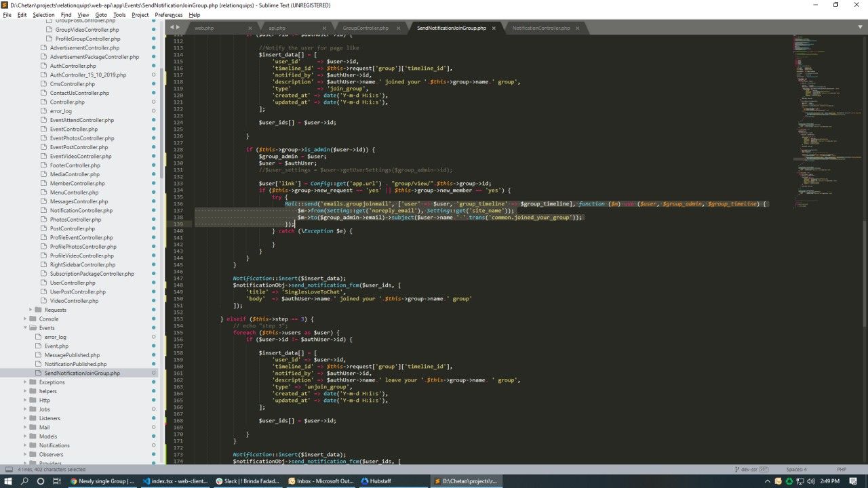Expand the Models folder in sidebar
This screenshot has height=488, width=868.
click(x=25, y=436)
